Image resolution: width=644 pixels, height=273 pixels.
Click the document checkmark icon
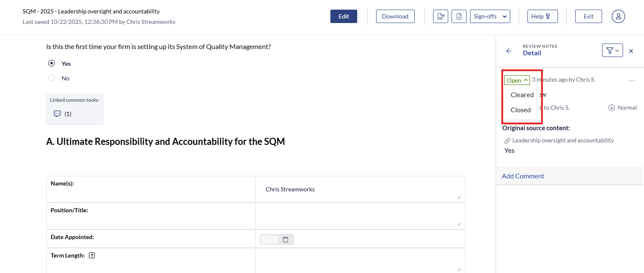pyautogui.click(x=459, y=16)
